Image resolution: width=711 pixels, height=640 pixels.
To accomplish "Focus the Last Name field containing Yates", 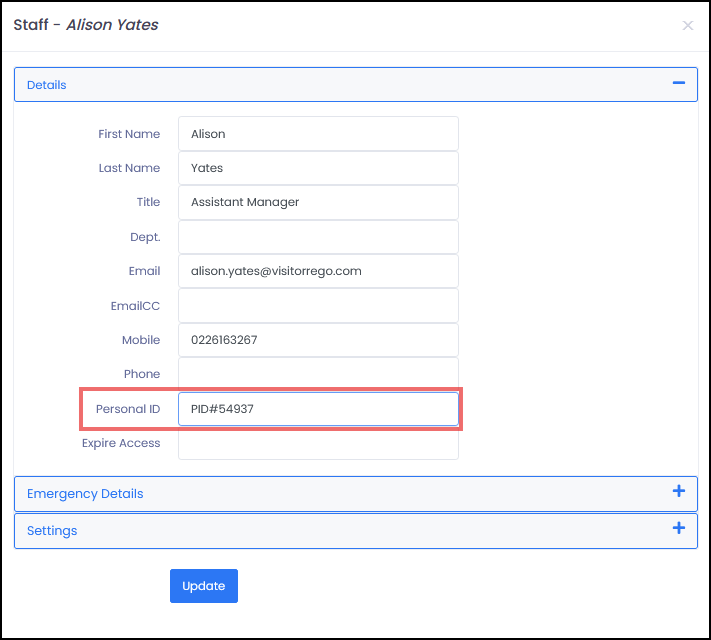I will (318, 168).
